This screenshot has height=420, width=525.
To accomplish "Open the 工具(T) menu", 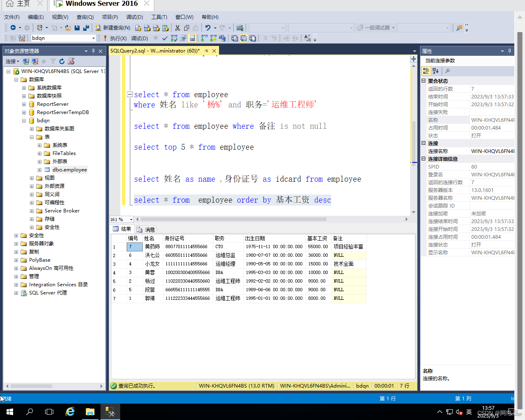I will (x=159, y=17).
